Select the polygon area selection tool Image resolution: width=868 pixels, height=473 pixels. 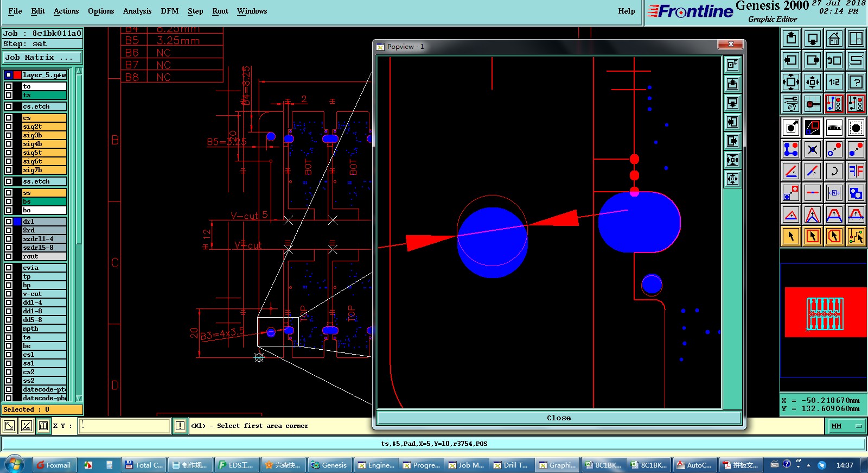pos(834,236)
